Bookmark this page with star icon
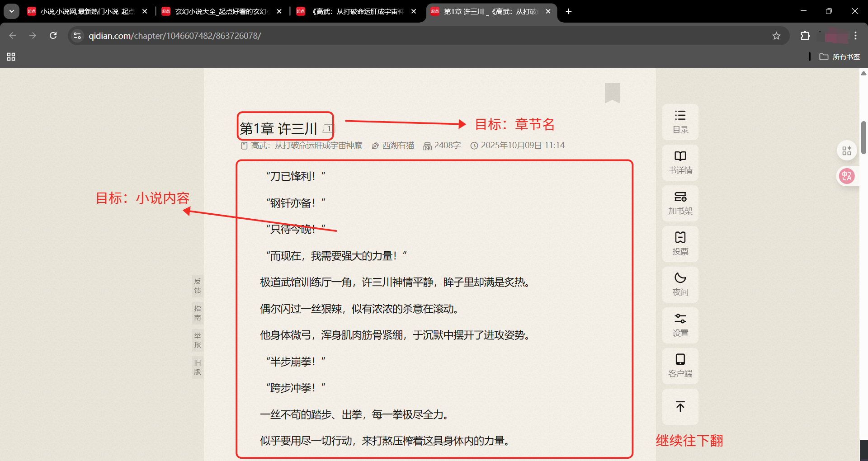868x461 pixels. click(x=776, y=36)
